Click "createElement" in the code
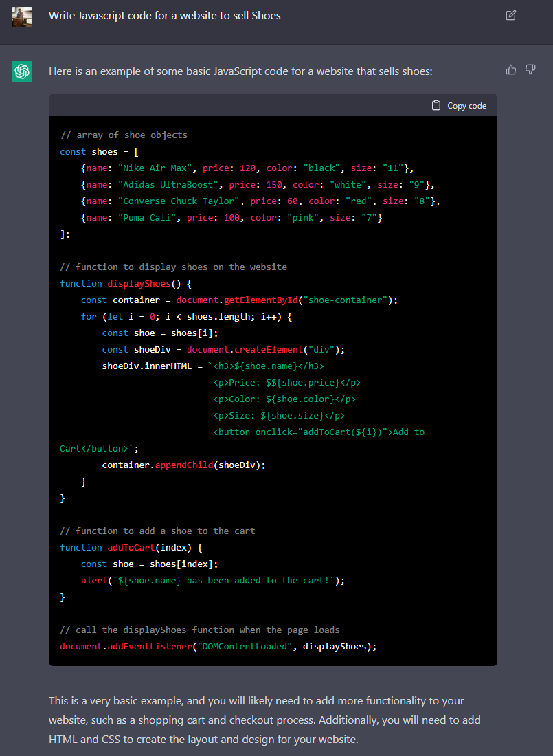Screen dimensions: 553x756 pos(269,350)
